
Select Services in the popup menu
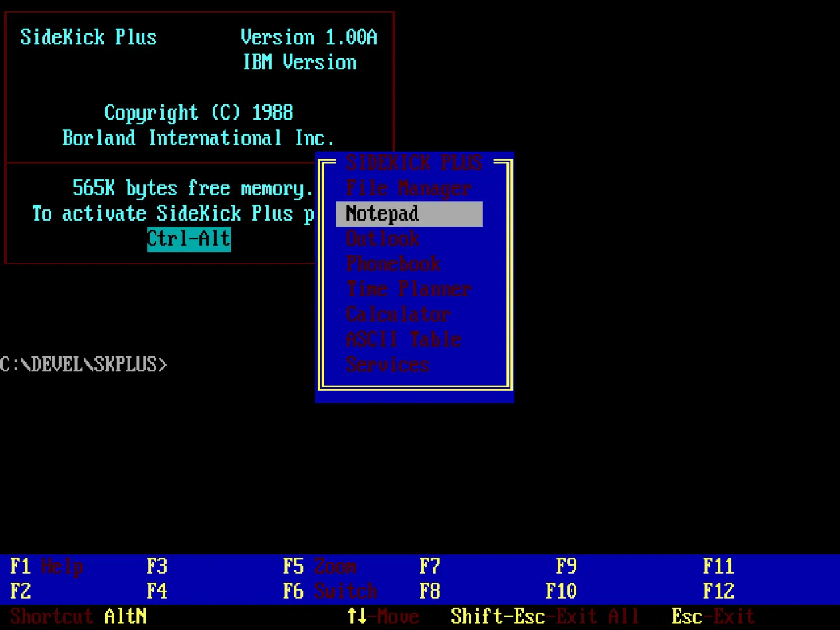(387, 366)
